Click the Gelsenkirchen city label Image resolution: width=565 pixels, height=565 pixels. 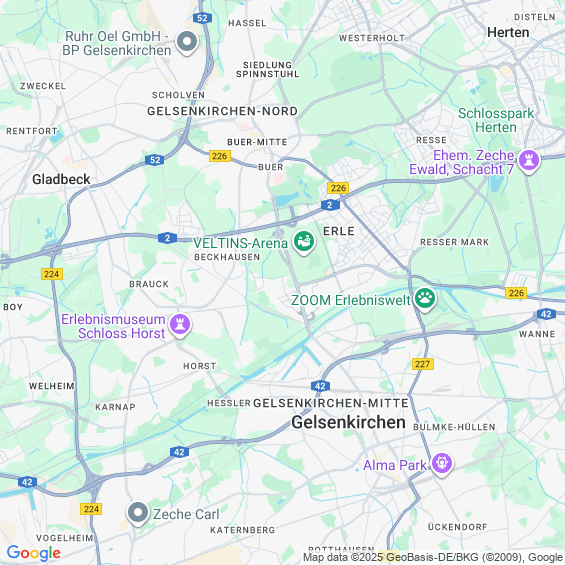pos(348,422)
